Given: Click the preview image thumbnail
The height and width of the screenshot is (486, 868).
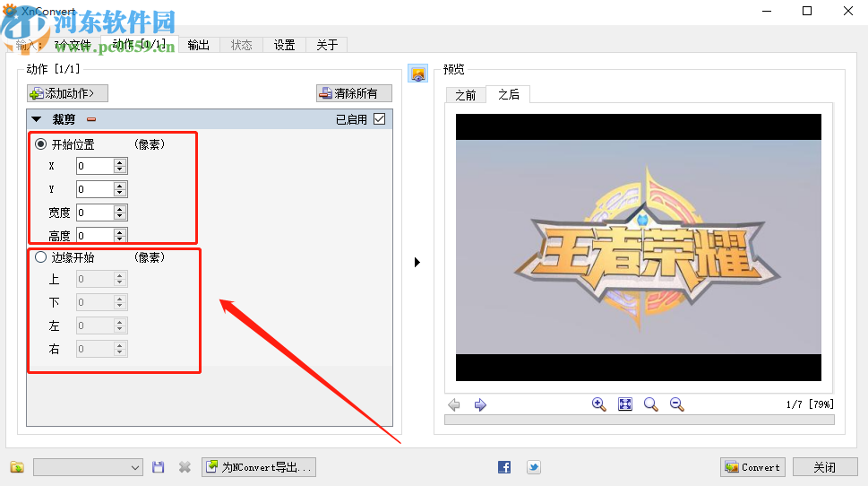Looking at the screenshot, I should pyautogui.click(x=639, y=247).
